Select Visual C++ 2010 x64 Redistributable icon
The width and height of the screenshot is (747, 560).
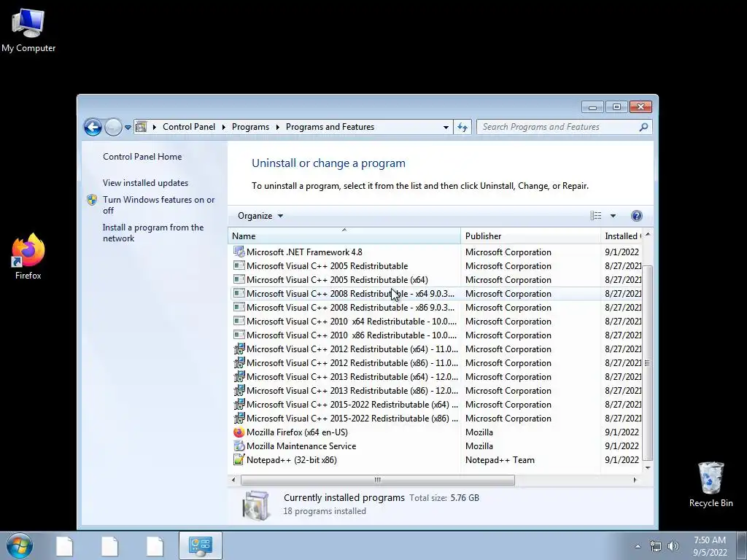239,321
